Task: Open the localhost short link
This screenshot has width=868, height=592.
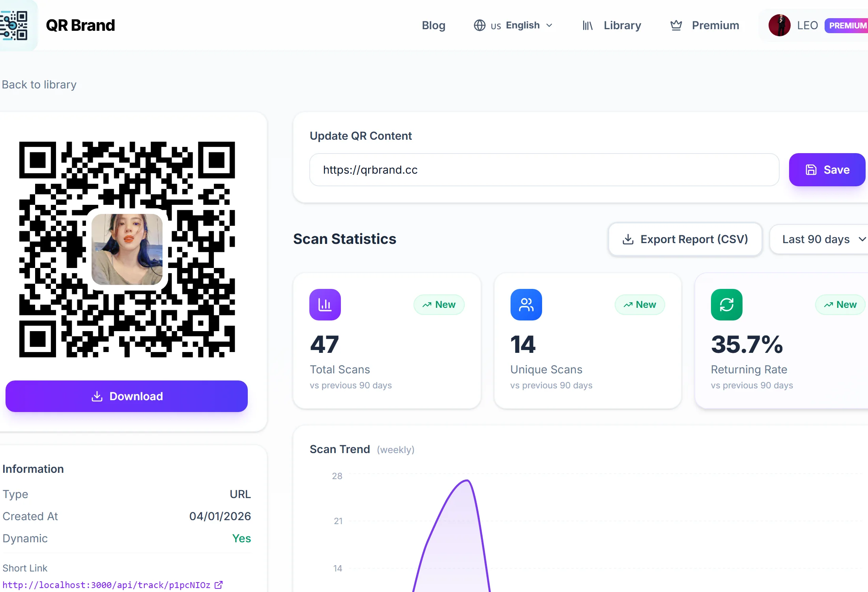Action: [x=107, y=585]
